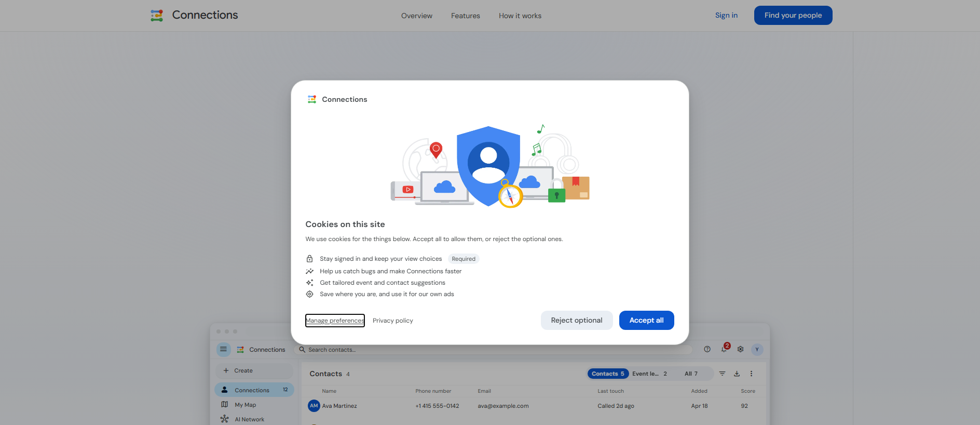This screenshot has height=425, width=980.
Task: Switch to the Event le… 2 tab
Action: pos(649,374)
